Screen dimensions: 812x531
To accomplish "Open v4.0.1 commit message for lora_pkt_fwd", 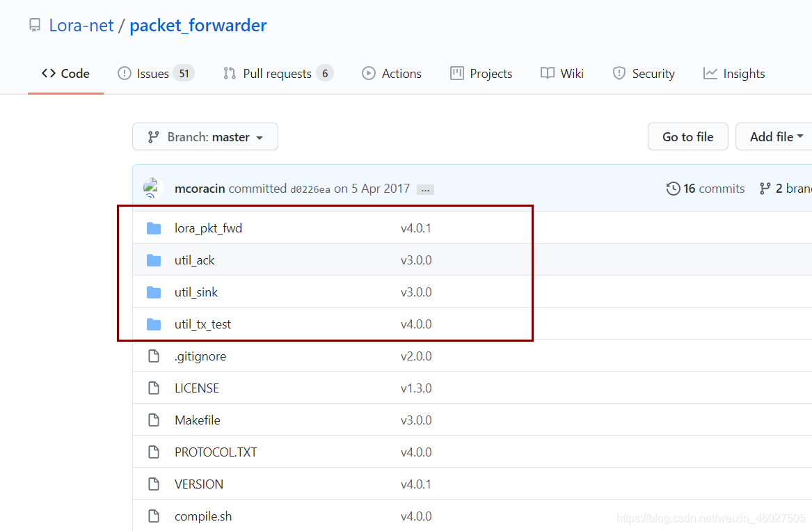I will 416,228.
